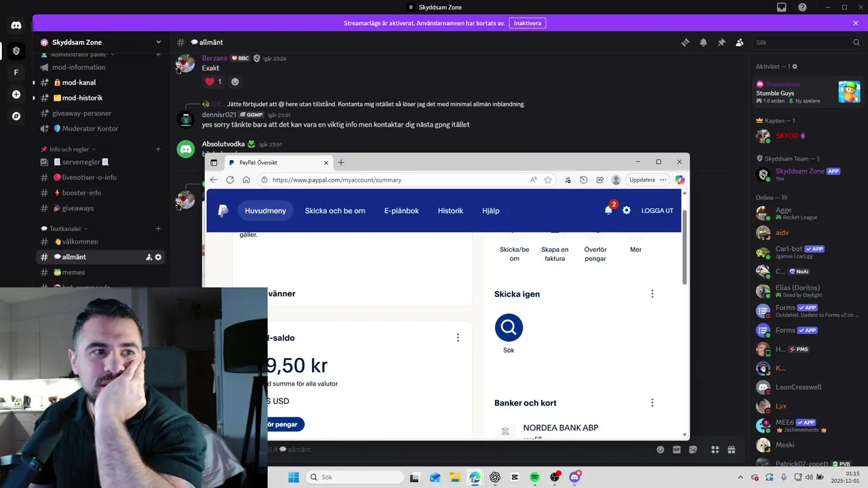Image resolution: width=868 pixels, height=488 pixels.
Task: Add a server with the plus icon
Action: point(16,94)
